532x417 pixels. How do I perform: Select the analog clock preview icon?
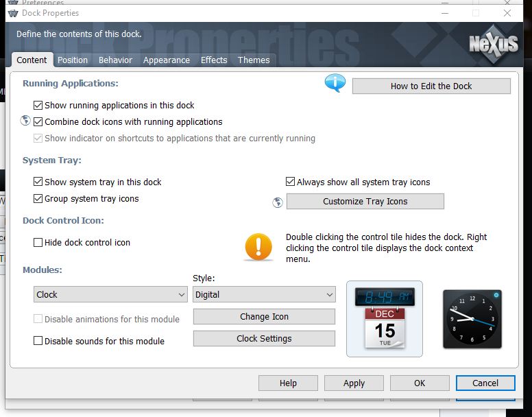(x=472, y=319)
